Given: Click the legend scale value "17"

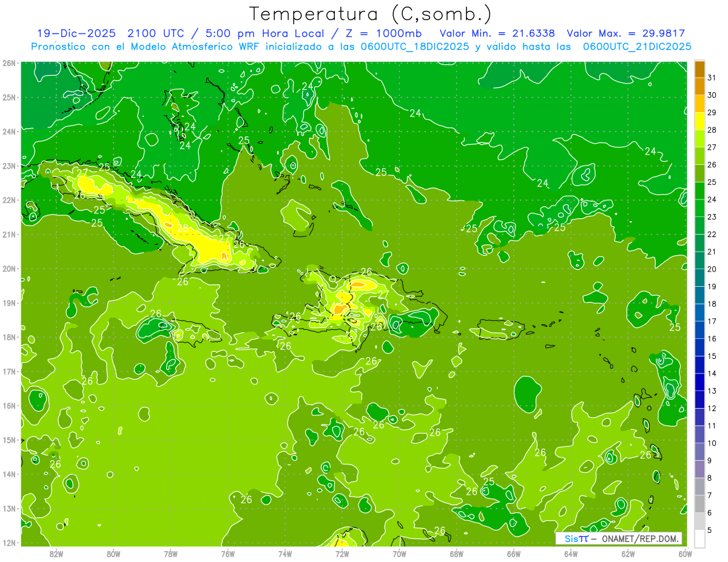Looking at the screenshot, I should point(712,321).
